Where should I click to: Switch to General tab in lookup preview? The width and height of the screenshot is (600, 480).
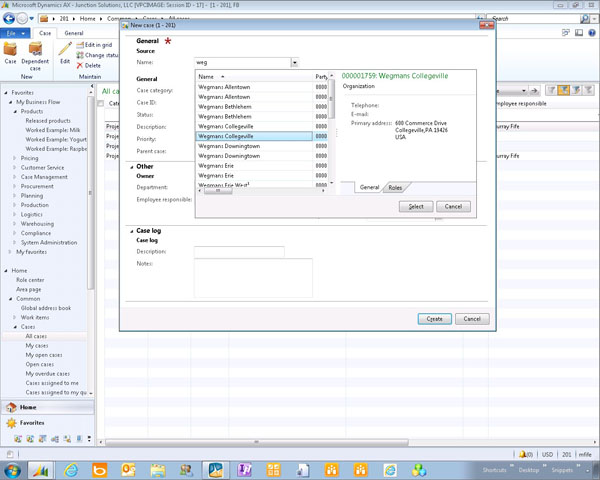pyautogui.click(x=369, y=187)
